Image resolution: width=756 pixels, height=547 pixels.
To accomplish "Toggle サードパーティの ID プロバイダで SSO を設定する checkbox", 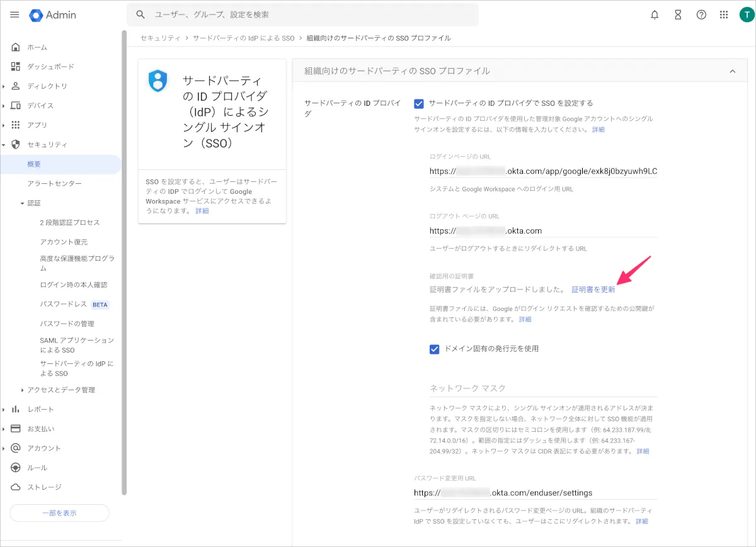I will [x=419, y=103].
